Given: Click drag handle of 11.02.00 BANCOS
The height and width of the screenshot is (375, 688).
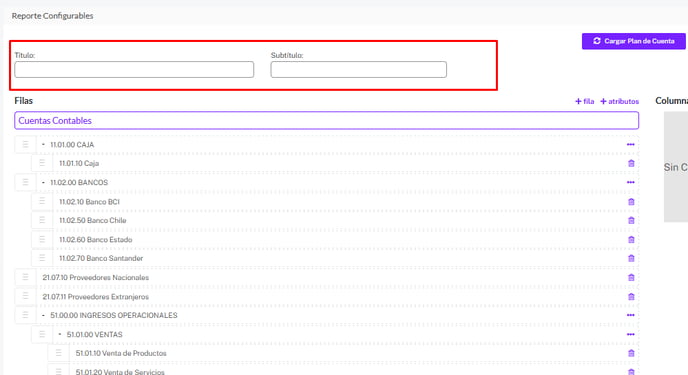Looking at the screenshot, I should tap(25, 182).
